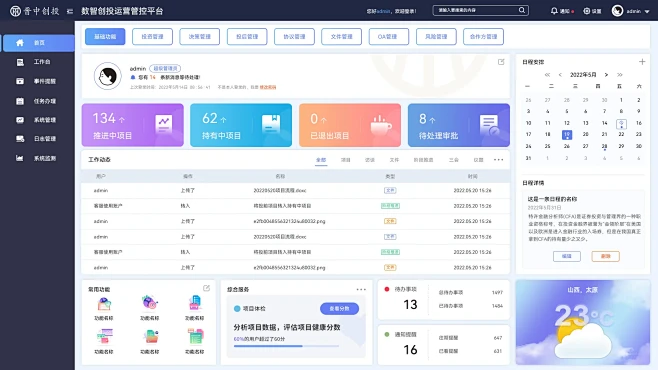Click the edit icon in 常用功能 panel
This screenshot has height=370, width=658.
(x=206, y=288)
